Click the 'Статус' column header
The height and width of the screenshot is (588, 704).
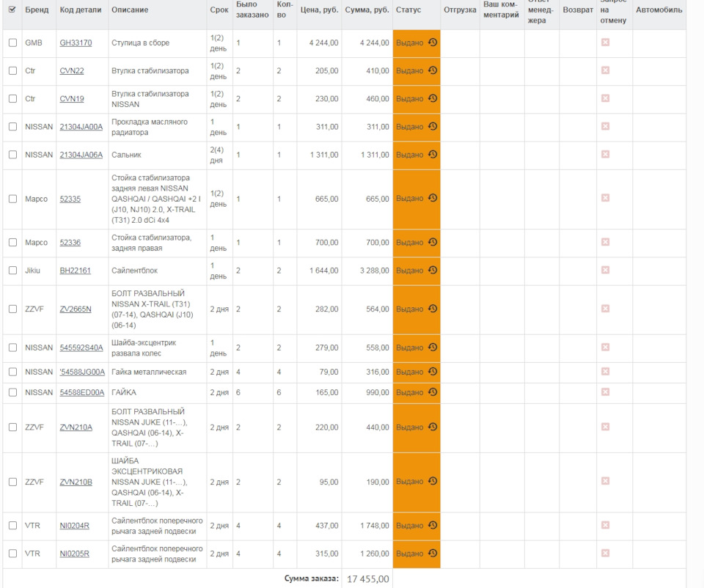[x=408, y=10]
